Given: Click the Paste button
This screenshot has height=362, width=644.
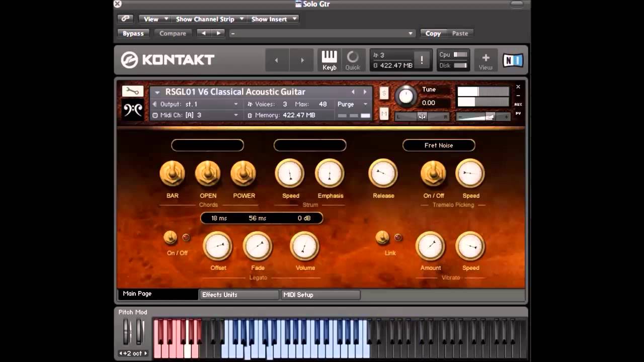Looking at the screenshot, I should point(460,33).
